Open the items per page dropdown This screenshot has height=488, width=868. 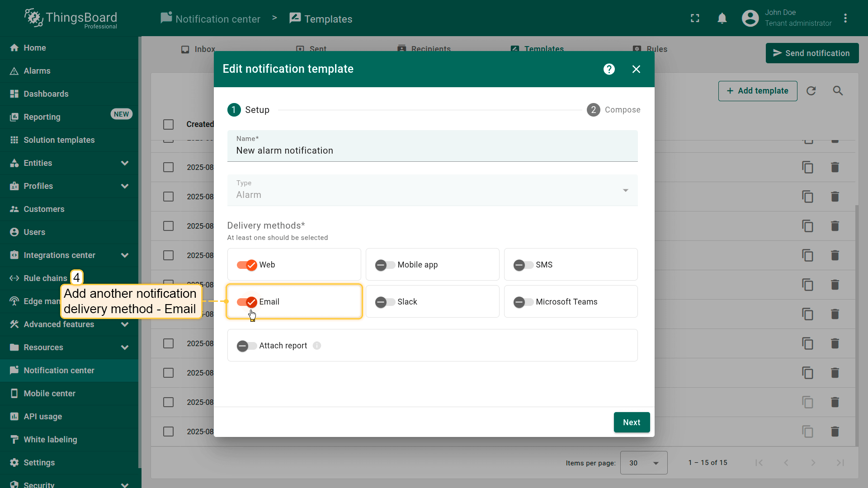click(x=643, y=463)
